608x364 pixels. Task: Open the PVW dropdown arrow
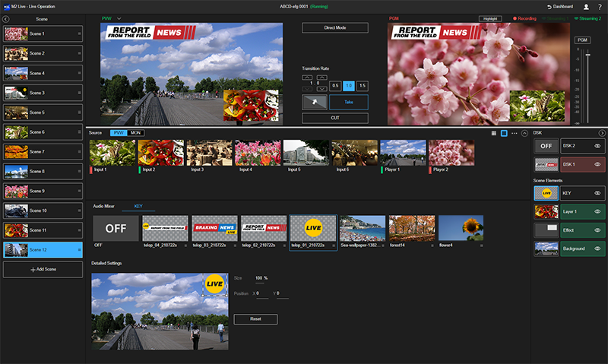[119, 18]
